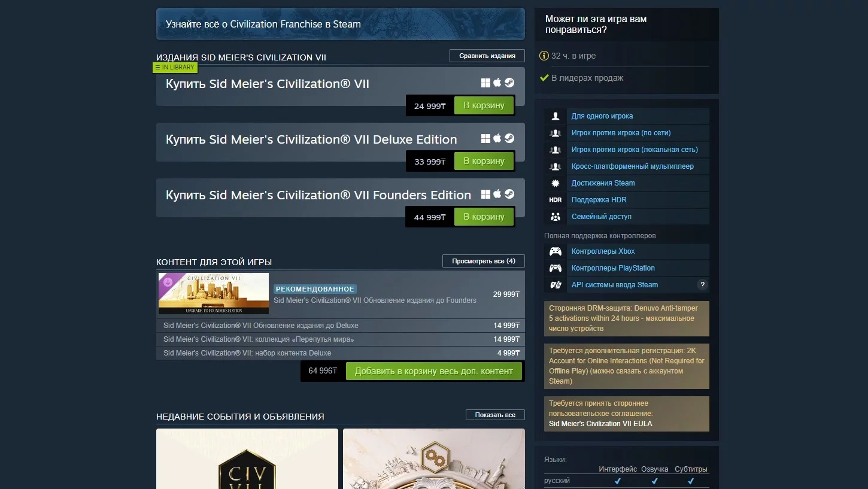
Task: Open Sid Meier's Civilization VII EULA link
Action: (600, 424)
